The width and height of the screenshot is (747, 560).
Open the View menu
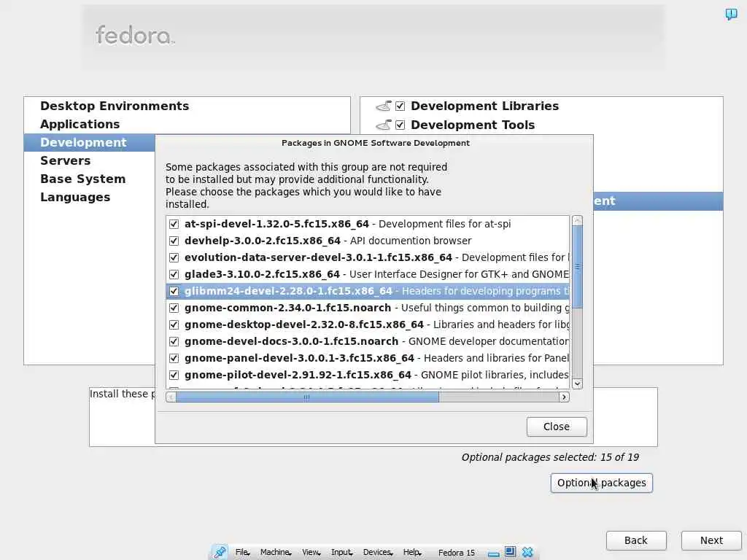[x=311, y=553]
